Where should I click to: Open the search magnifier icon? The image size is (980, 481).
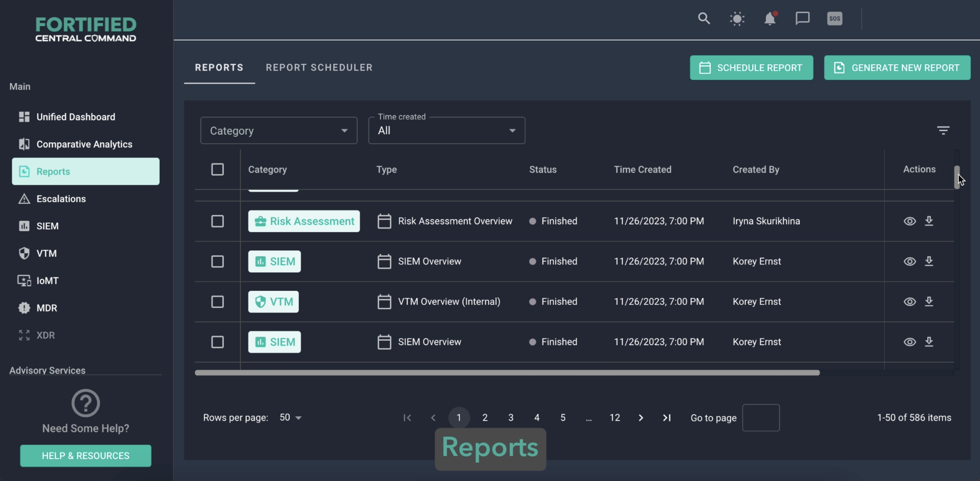704,18
